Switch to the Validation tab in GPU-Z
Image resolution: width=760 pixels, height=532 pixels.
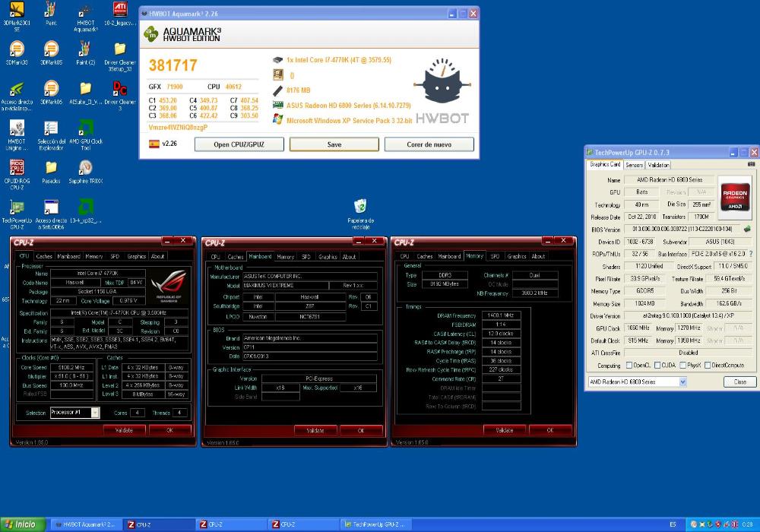[658, 165]
